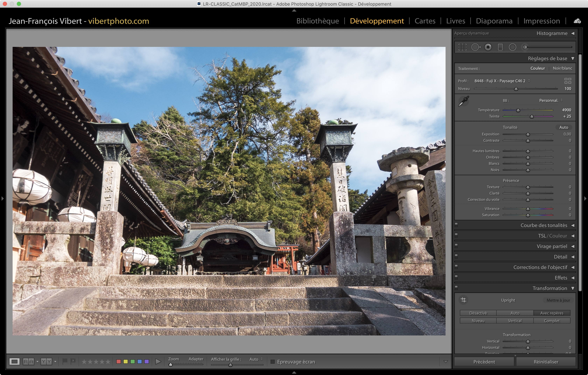Select the graduated filter tool
Viewport: 588px width, 375px height.
(500, 47)
